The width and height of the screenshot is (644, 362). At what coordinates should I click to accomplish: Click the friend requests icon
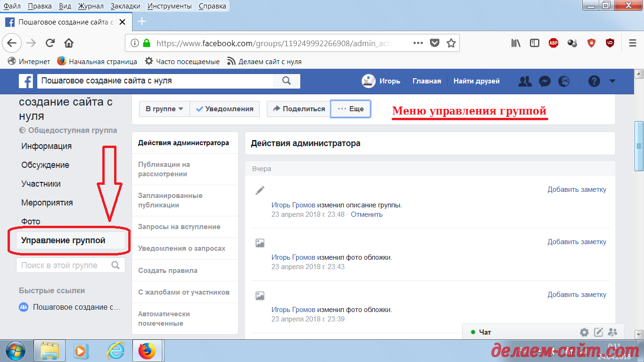point(525,81)
